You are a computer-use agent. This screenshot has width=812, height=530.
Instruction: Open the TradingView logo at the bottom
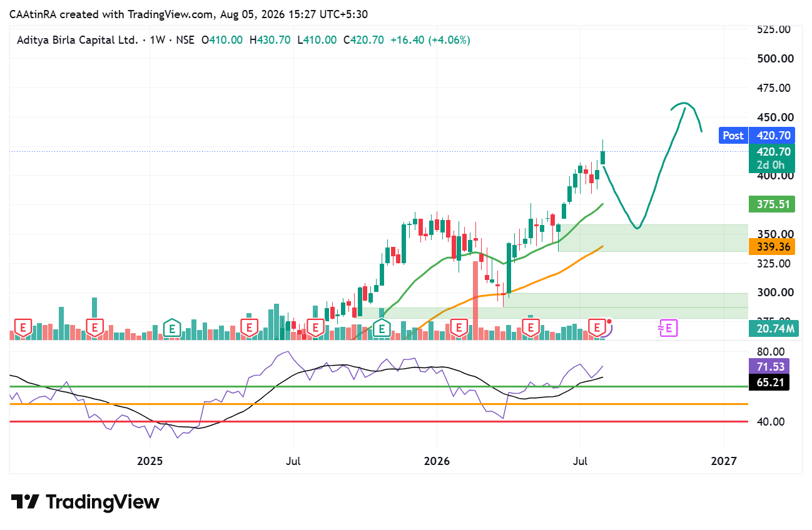85,502
